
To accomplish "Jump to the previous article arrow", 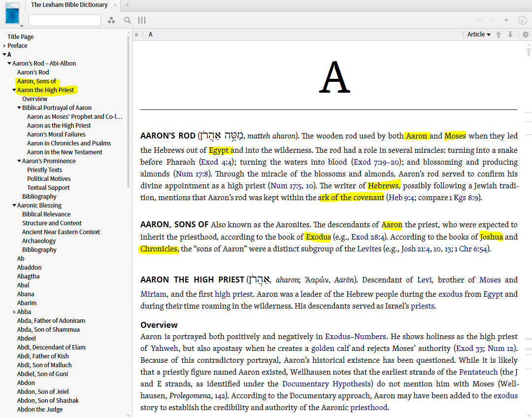I will pyautogui.click(x=499, y=35).
